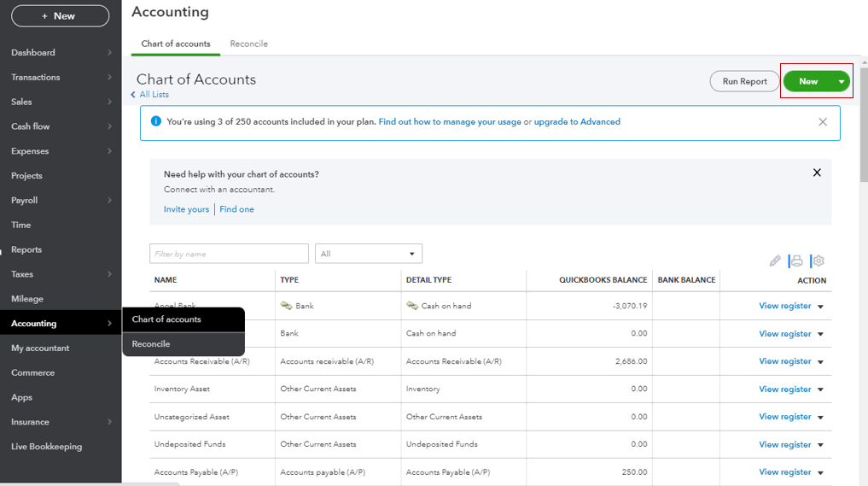Click the plus New button in sidebar

click(x=60, y=16)
